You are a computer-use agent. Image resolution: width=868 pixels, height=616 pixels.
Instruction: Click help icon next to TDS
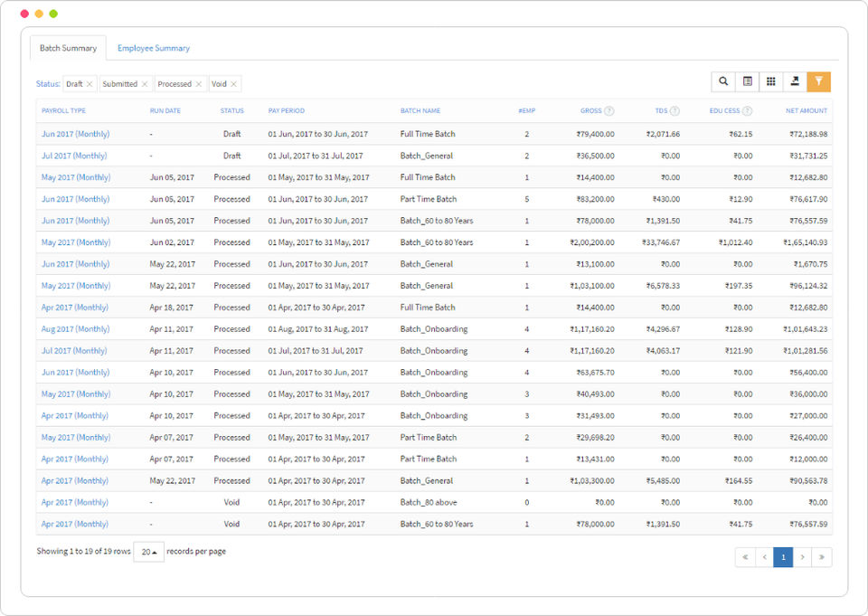click(x=675, y=111)
